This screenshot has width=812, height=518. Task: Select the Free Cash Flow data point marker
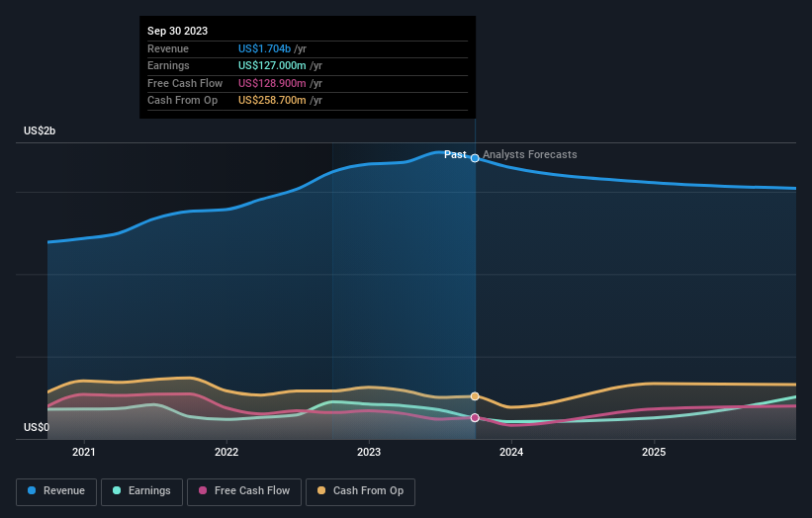point(475,417)
